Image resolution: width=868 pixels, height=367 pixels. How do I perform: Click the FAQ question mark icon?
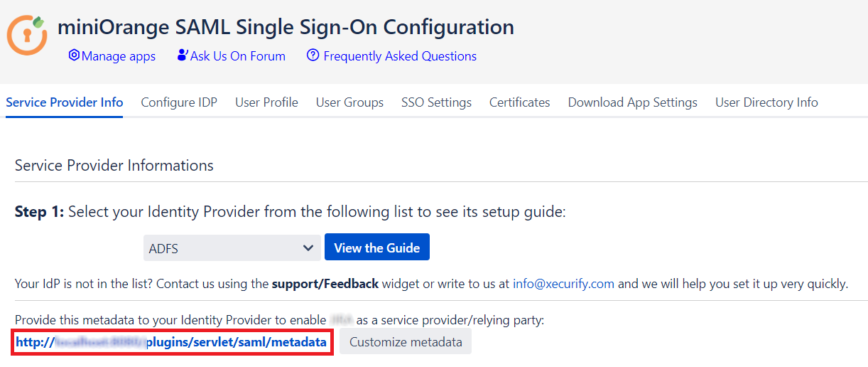coord(313,55)
